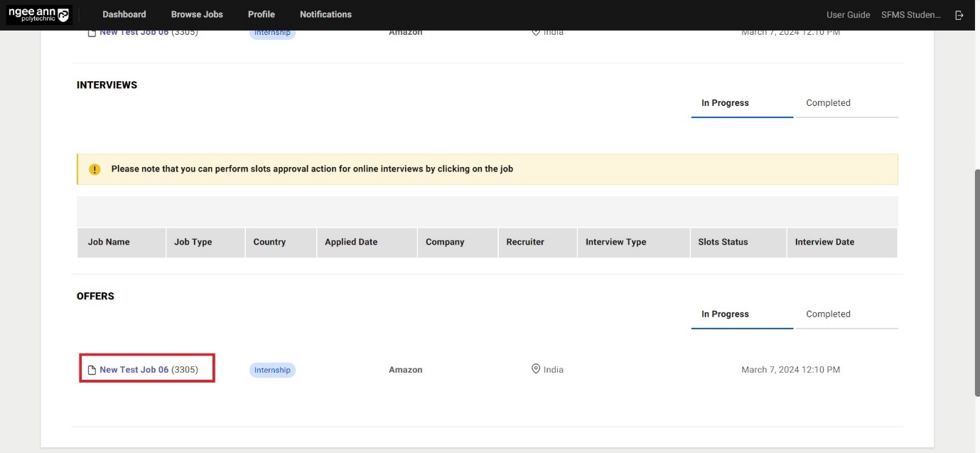Open New Test Job 06 in Offers
The height and width of the screenshot is (453, 980).
click(x=134, y=370)
